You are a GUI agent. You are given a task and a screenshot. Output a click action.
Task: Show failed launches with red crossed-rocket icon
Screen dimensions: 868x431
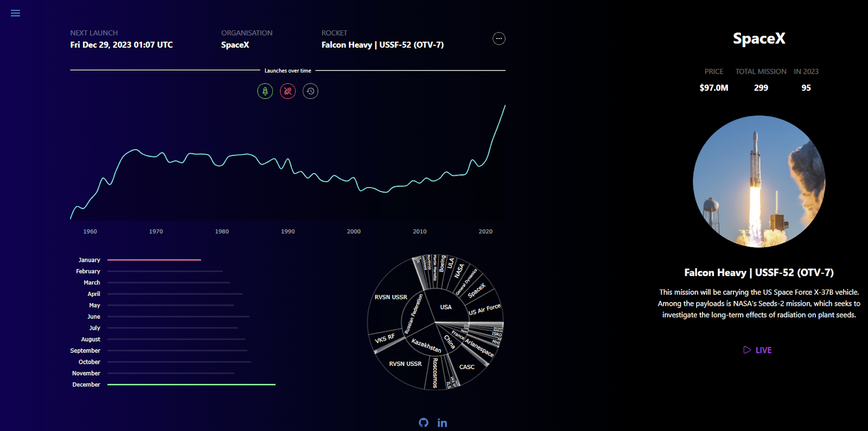288,91
